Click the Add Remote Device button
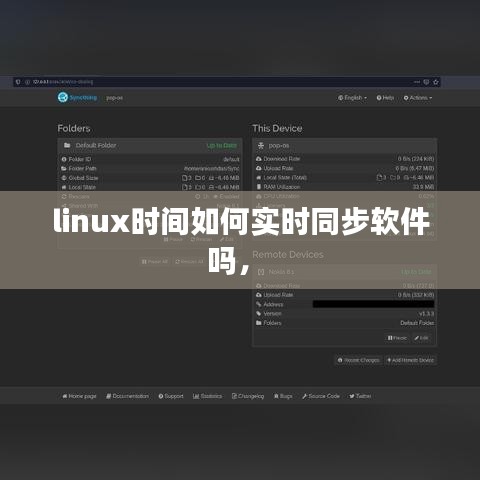 410,360
